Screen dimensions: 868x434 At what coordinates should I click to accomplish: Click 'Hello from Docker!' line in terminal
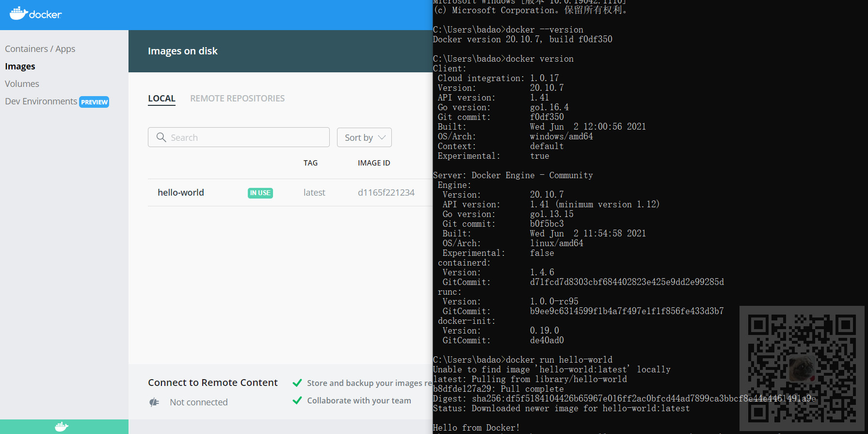pyautogui.click(x=476, y=428)
